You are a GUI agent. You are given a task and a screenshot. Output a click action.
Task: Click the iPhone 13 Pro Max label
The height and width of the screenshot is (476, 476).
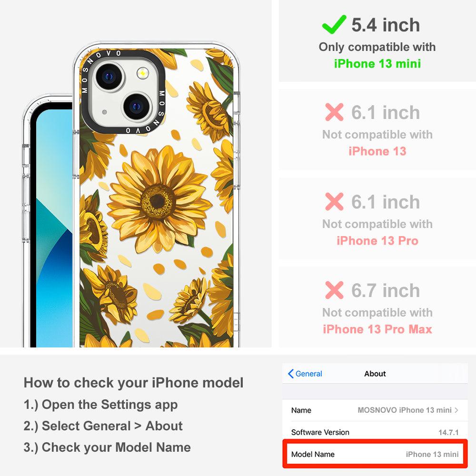(x=377, y=329)
